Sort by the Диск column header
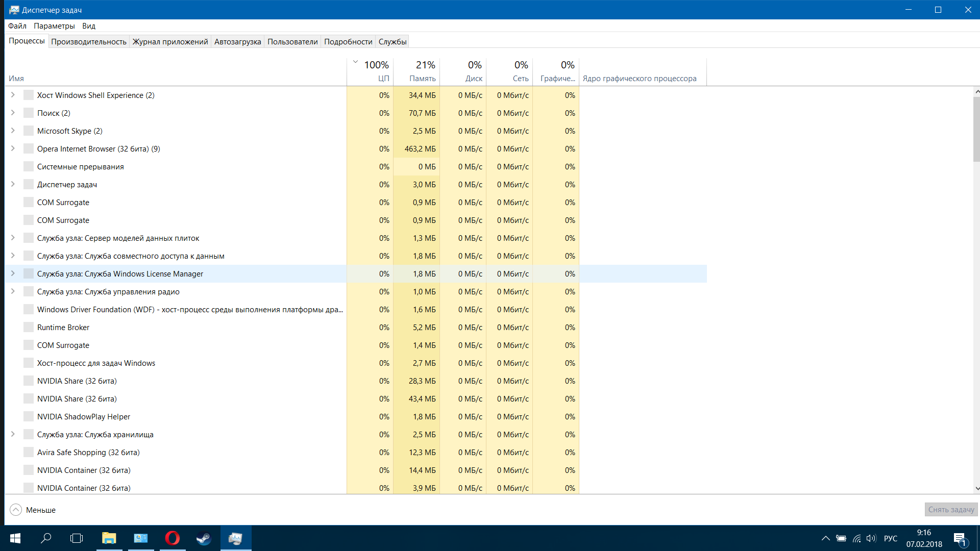980x551 pixels. pyautogui.click(x=463, y=71)
